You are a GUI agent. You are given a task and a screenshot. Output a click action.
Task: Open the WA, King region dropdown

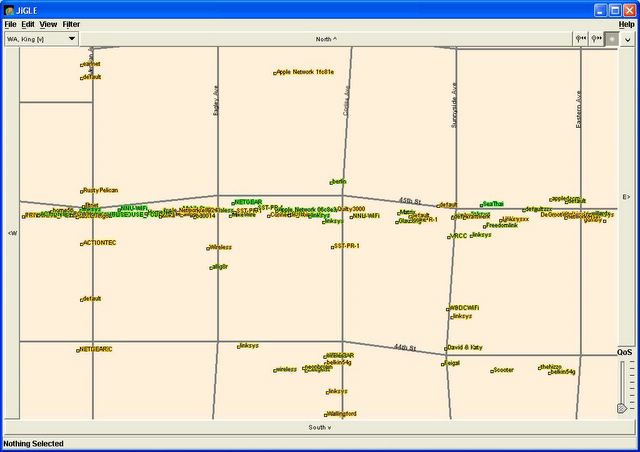click(42, 39)
